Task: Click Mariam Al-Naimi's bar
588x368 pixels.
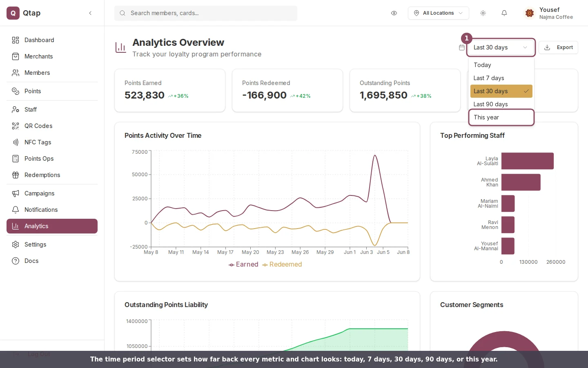Action: pos(508,204)
